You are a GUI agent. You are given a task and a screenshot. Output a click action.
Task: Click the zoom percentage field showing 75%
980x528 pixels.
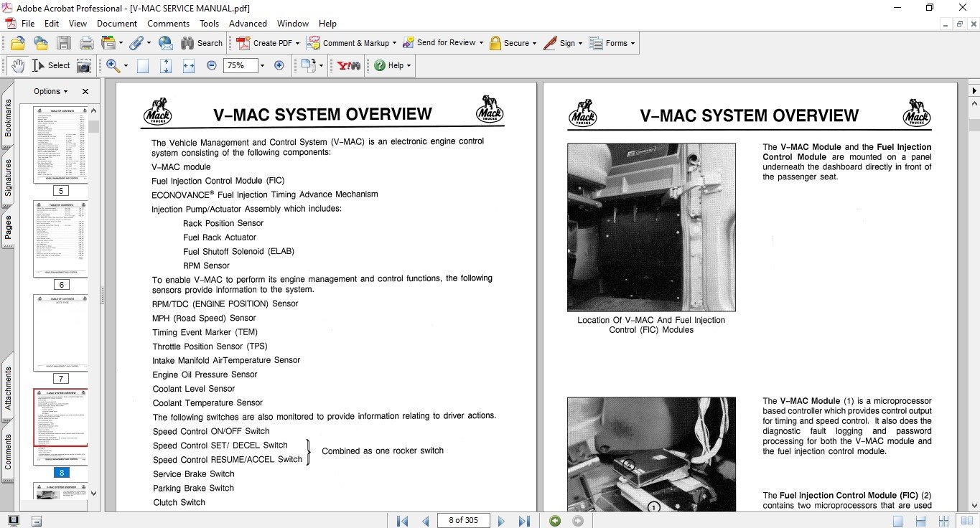tap(239, 65)
